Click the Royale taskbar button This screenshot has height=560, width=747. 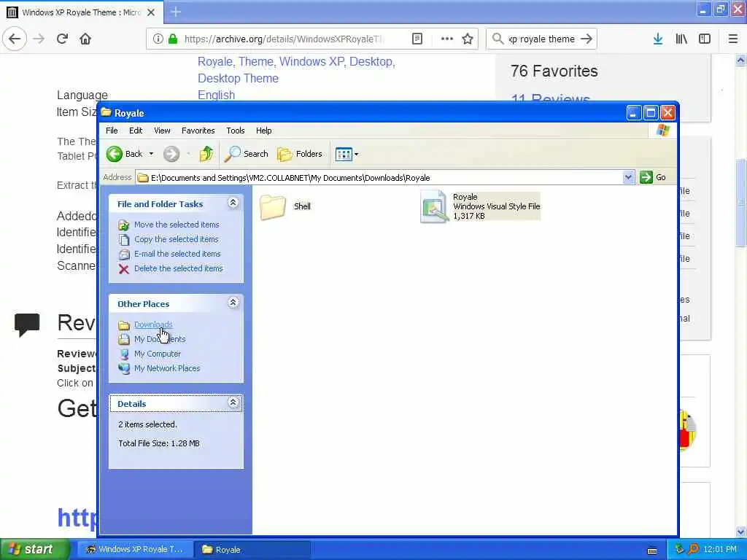[252, 550]
